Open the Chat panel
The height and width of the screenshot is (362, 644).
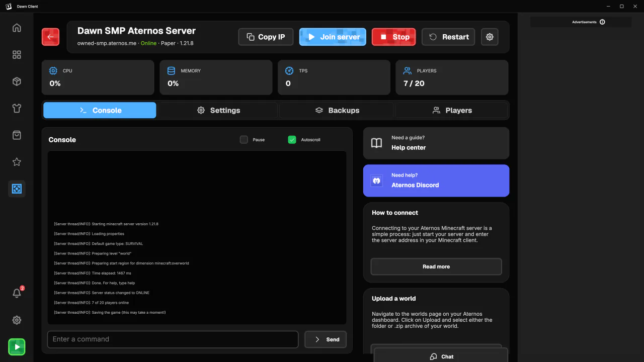click(441, 355)
